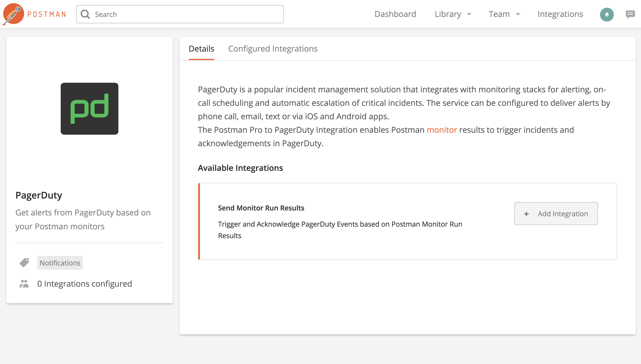
Task: Open the Integrations nav item
Action: 560,14
